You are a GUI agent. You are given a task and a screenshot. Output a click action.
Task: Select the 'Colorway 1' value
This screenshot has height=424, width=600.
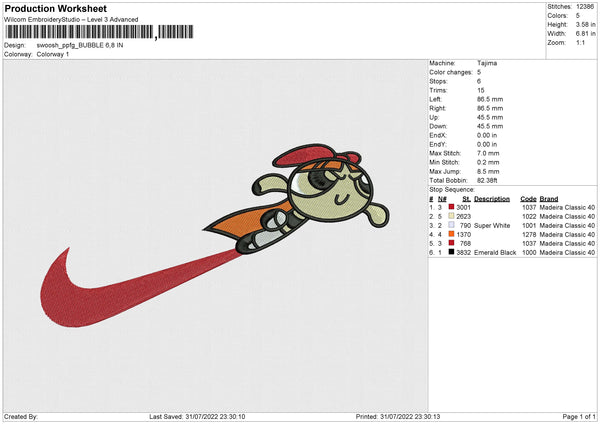pos(53,54)
